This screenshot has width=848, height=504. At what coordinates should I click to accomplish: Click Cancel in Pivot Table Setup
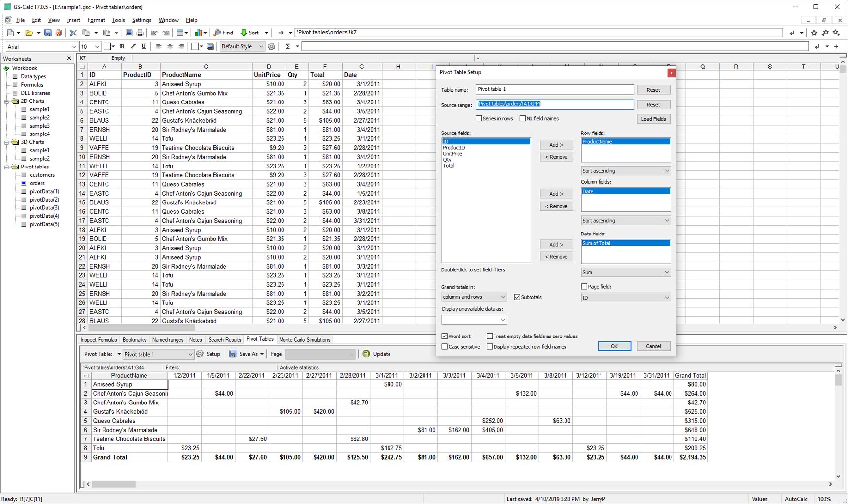[x=653, y=346]
